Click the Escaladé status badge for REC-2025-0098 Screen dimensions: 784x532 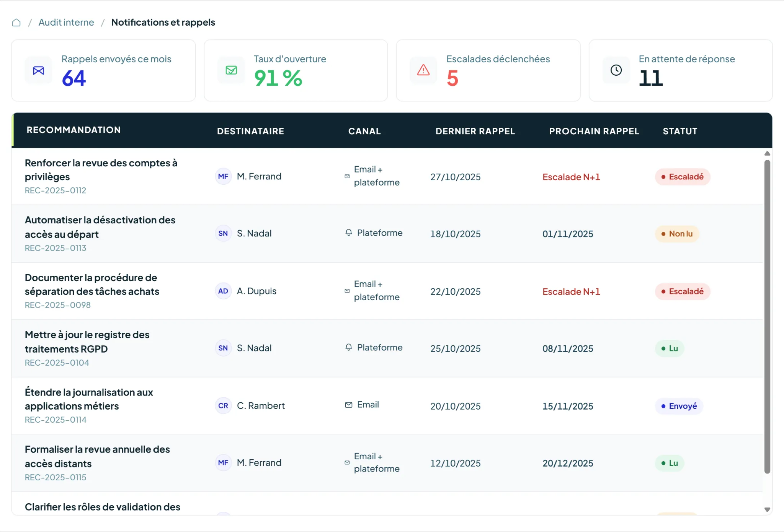tap(683, 291)
